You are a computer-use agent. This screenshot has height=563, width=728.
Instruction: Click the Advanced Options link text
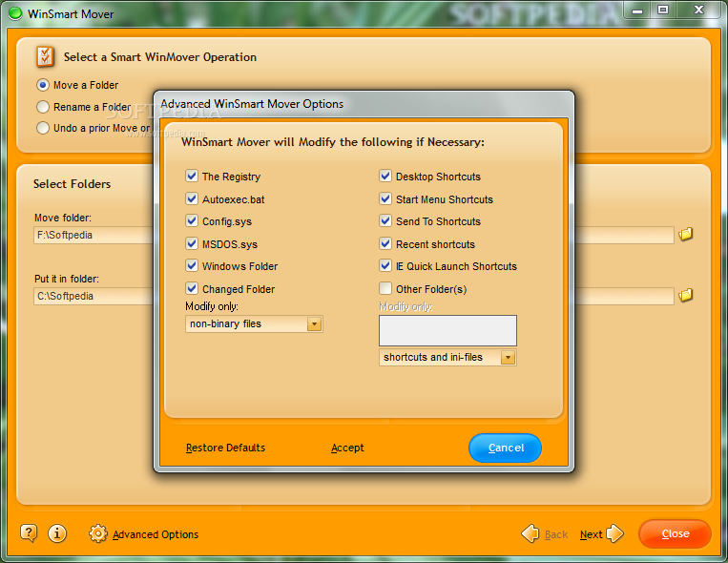[x=156, y=534]
